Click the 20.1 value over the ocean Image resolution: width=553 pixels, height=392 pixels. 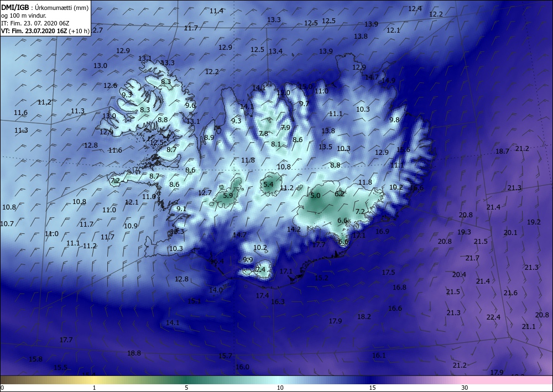pos(510,232)
